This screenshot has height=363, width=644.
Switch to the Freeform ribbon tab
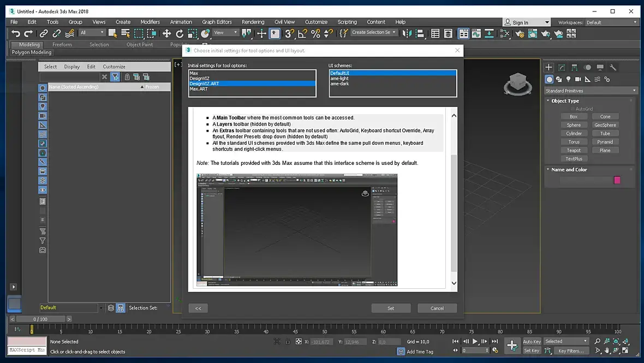[x=62, y=45]
